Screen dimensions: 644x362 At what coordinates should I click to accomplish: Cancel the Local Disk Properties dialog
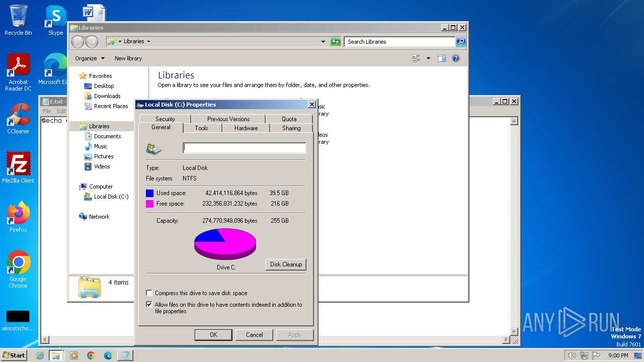click(255, 335)
